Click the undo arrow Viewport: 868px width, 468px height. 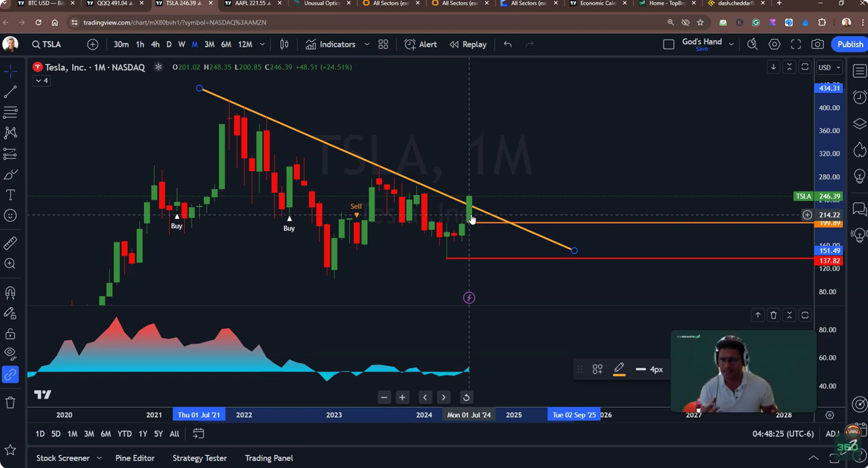click(508, 44)
